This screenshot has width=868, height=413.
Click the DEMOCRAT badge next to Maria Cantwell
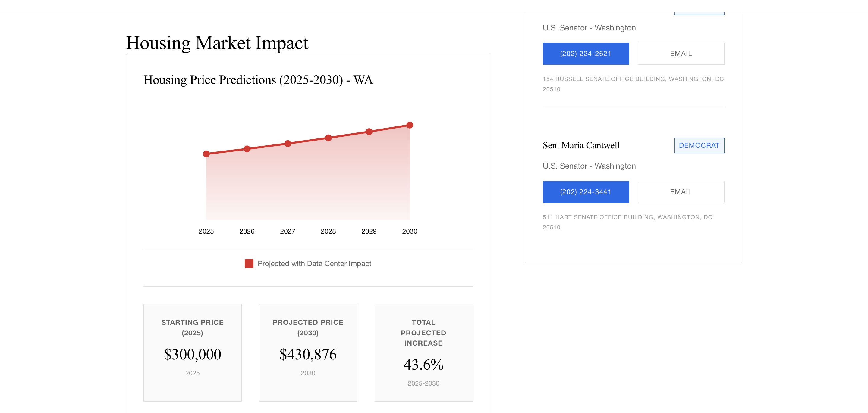pos(699,145)
